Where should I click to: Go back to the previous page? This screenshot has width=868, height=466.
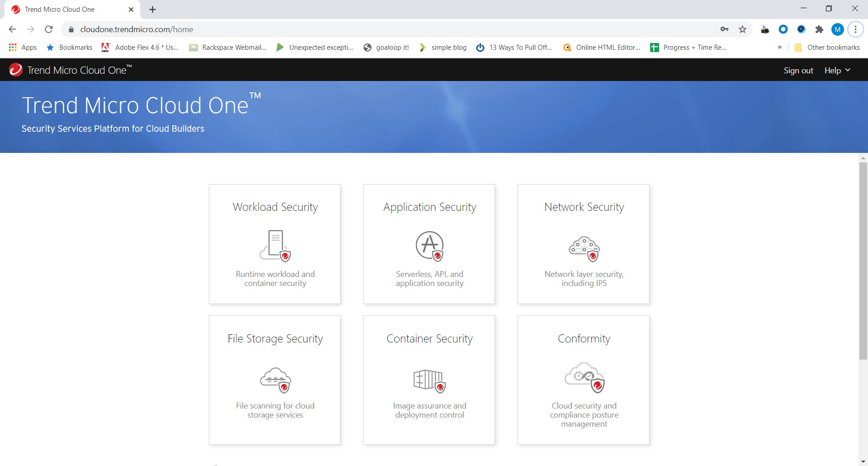click(x=12, y=29)
